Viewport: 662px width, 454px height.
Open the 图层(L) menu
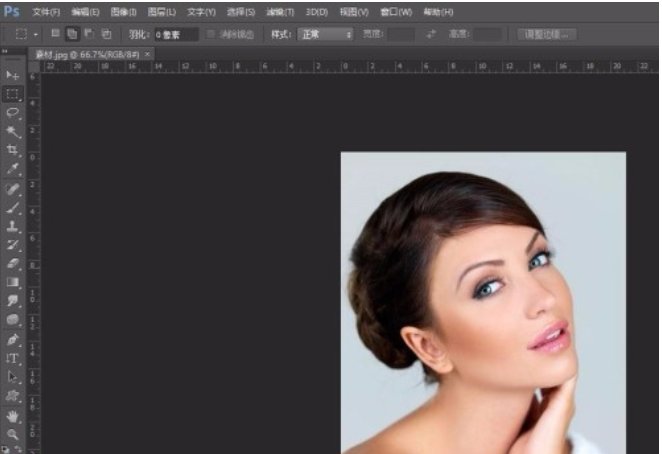(162, 12)
